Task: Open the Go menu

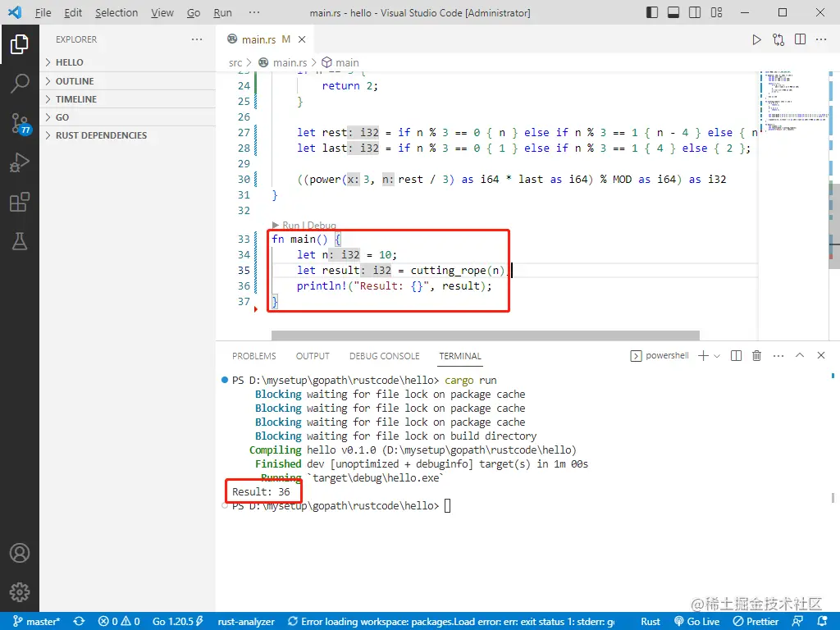Action: (x=194, y=12)
